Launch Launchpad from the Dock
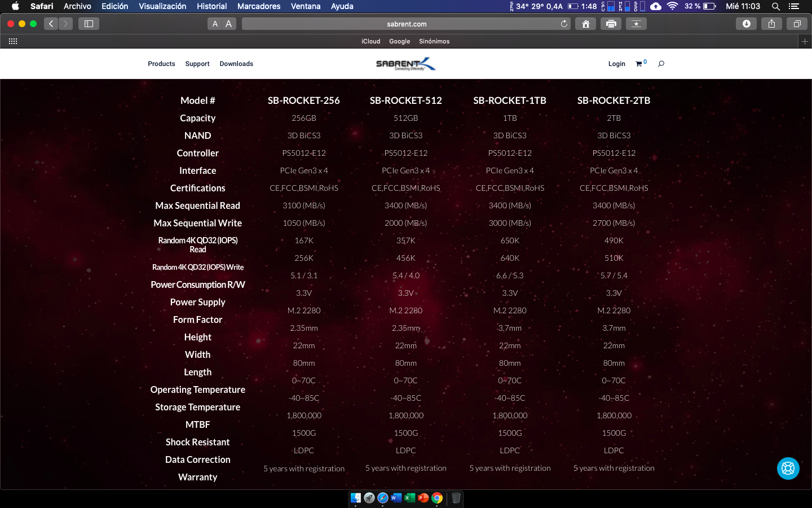The height and width of the screenshot is (508, 812). click(369, 498)
